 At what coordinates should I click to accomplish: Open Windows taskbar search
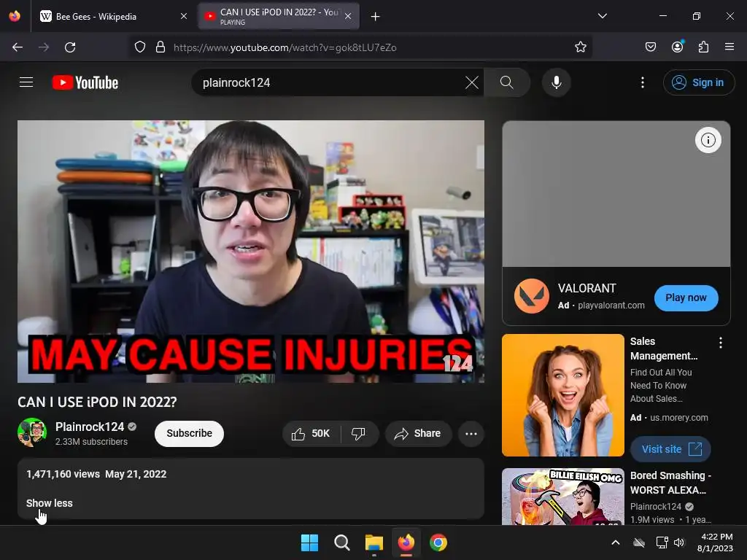click(x=341, y=542)
